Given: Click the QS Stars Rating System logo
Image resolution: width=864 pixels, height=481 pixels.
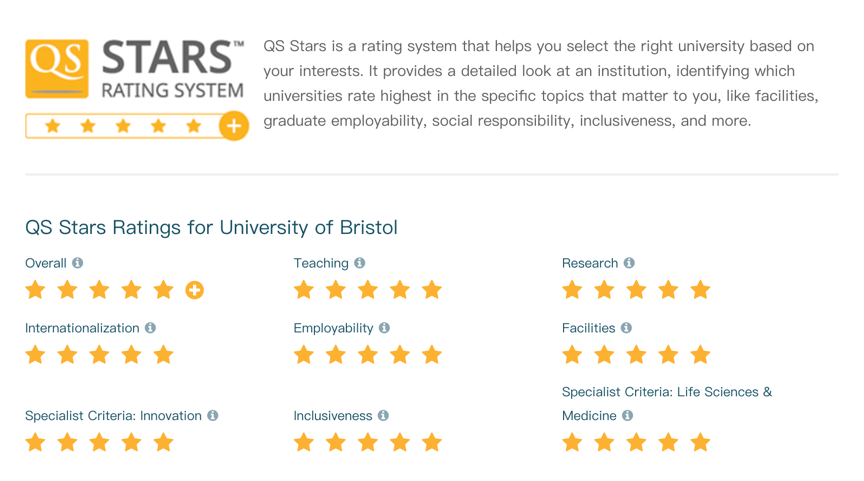Looking at the screenshot, I should [x=135, y=70].
